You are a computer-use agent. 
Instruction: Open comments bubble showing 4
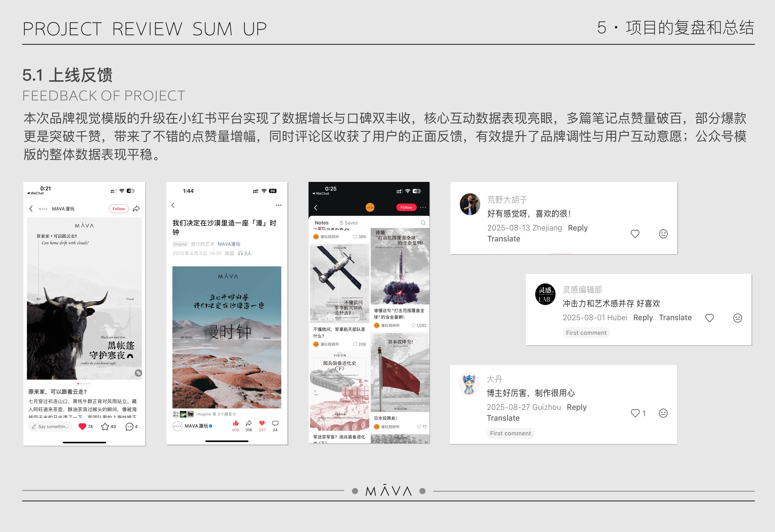tap(129, 426)
